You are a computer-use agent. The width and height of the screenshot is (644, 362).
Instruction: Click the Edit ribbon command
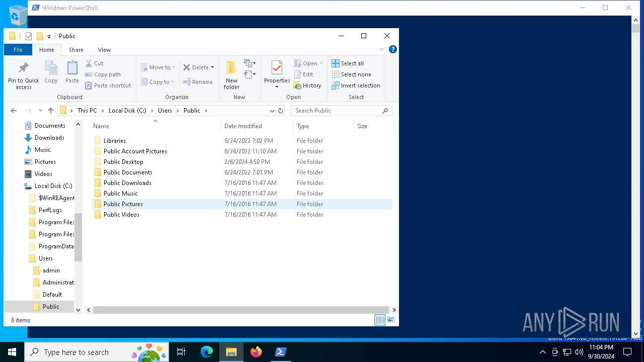(304, 74)
